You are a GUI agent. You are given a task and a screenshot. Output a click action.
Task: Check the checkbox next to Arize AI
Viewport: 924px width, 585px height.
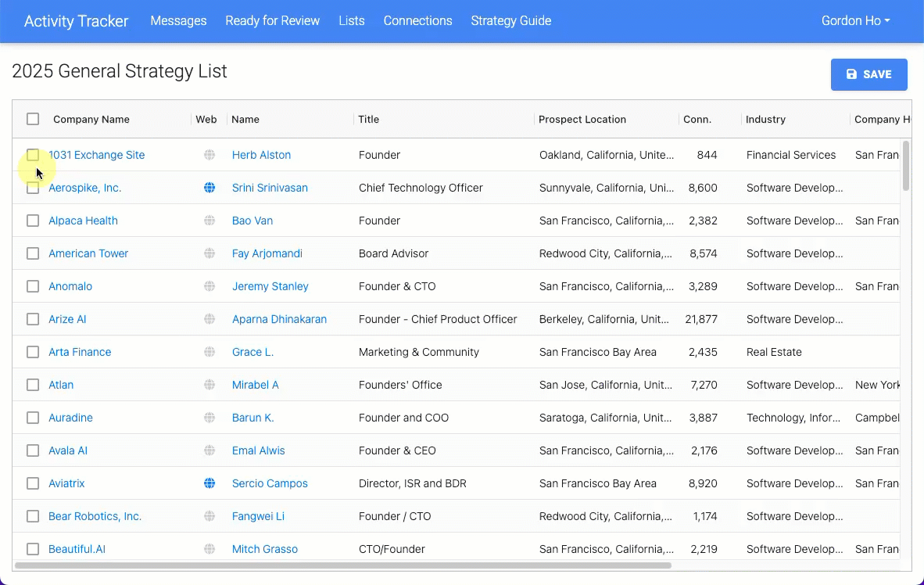[33, 319]
